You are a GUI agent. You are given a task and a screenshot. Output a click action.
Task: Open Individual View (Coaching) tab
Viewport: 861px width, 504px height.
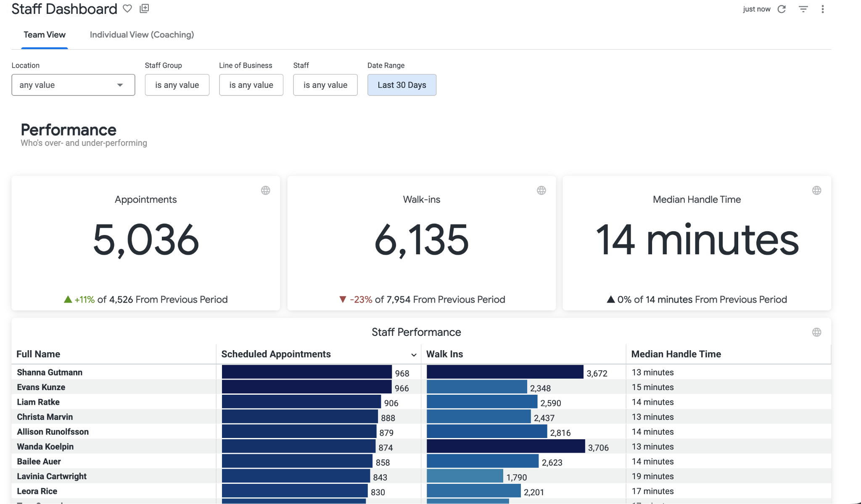142,35
